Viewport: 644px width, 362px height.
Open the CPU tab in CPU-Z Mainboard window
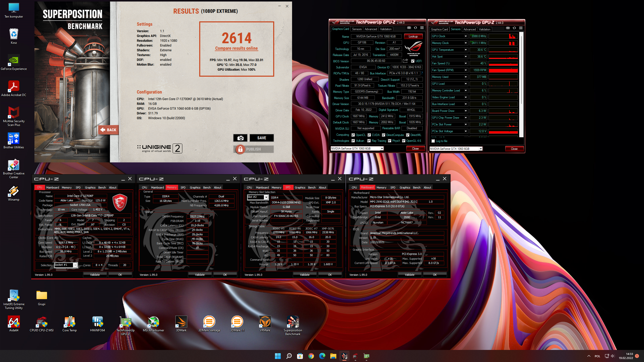coord(354,188)
